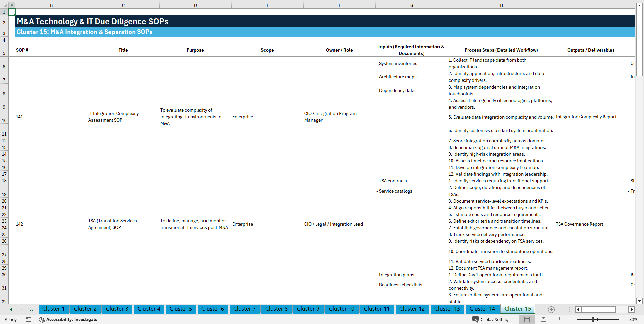Select the Cluster 14 sheet tab
This screenshot has height=324, width=644.
coord(482,309)
